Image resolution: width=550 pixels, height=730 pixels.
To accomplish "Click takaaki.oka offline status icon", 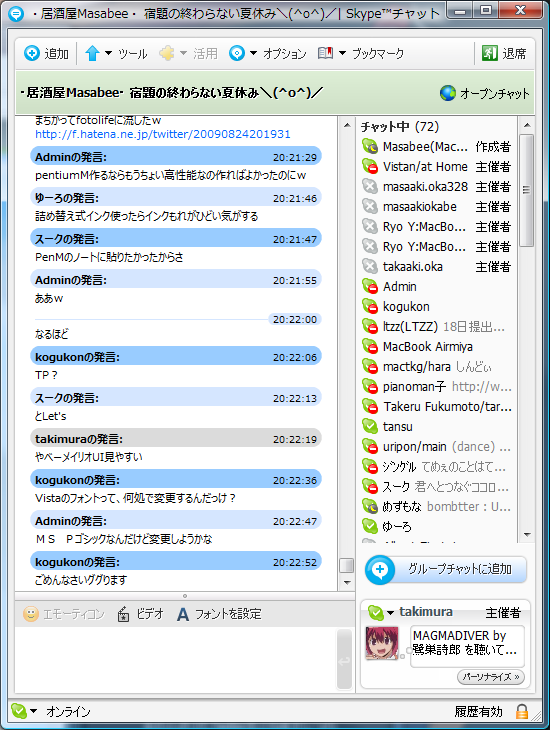I will pos(370,267).
